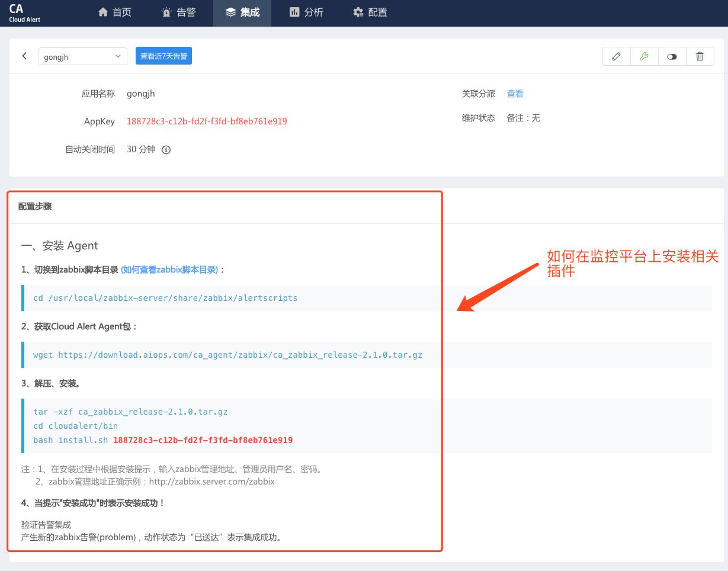Click the back arrow icon
Screen dimensions: 728x571
[x=24, y=56]
